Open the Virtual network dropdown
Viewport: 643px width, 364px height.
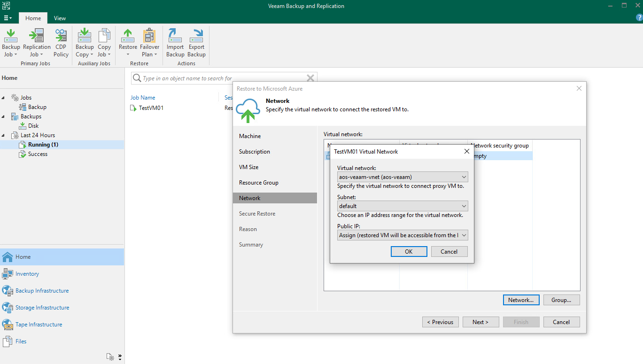point(403,177)
